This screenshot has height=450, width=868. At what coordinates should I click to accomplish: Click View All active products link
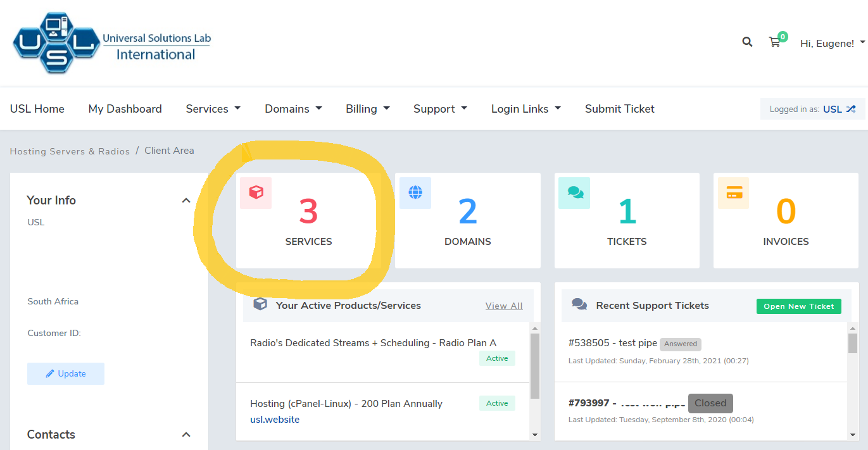point(504,306)
